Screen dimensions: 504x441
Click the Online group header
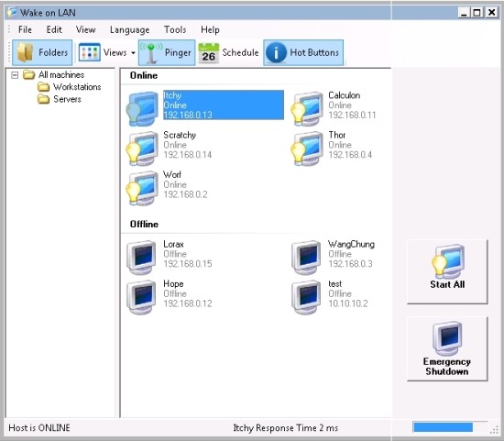click(144, 75)
